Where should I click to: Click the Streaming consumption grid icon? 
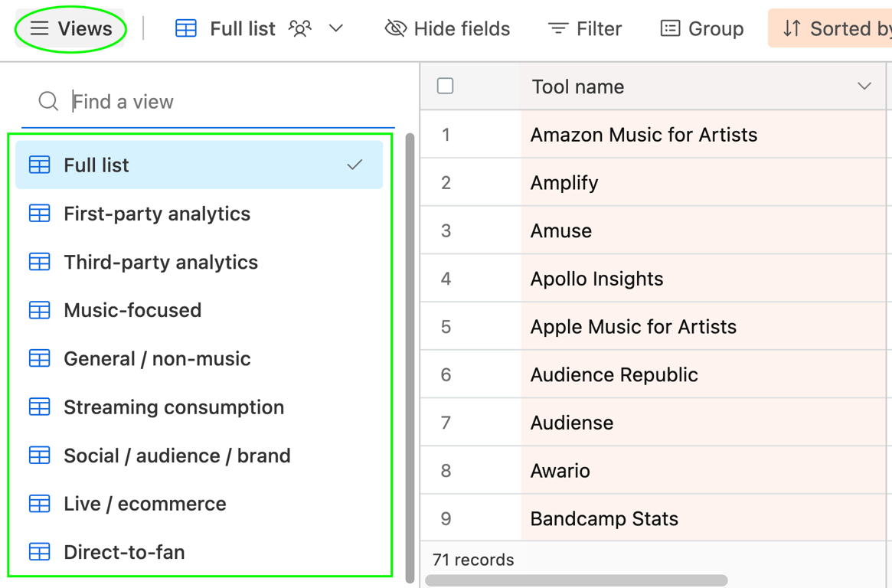point(40,407)
